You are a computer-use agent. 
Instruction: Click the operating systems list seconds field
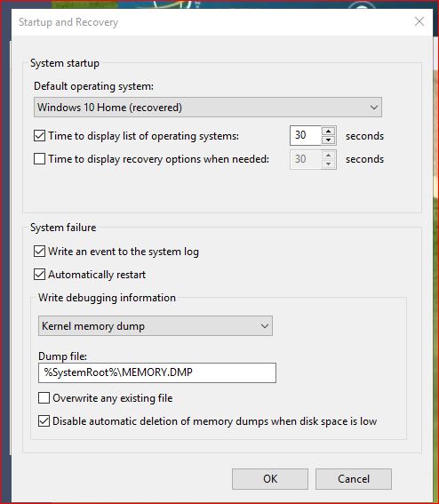click(x=306, y=135)
